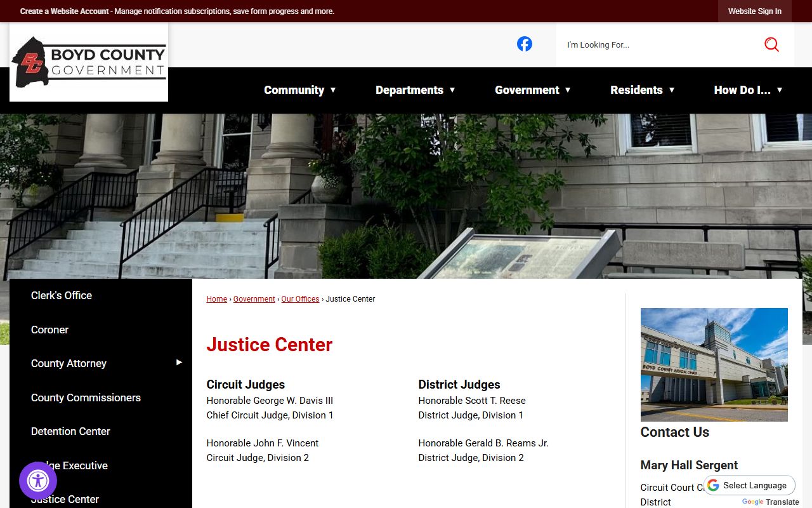Expand the County Attorney submenu arrow
This screenshot has height=508, width=812.
pyautogui.click(x=179, y=363)
